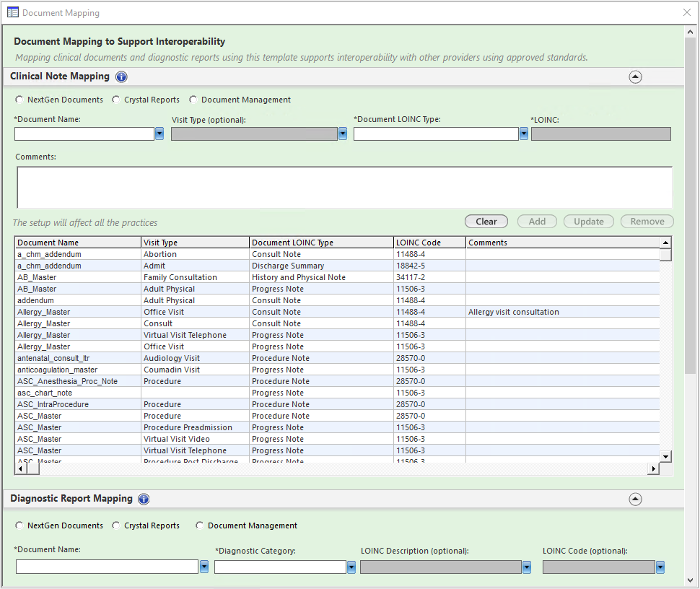Open the Diagnostic Category dropdown arrow
This screenshot has height=589, width=700.
351,567
